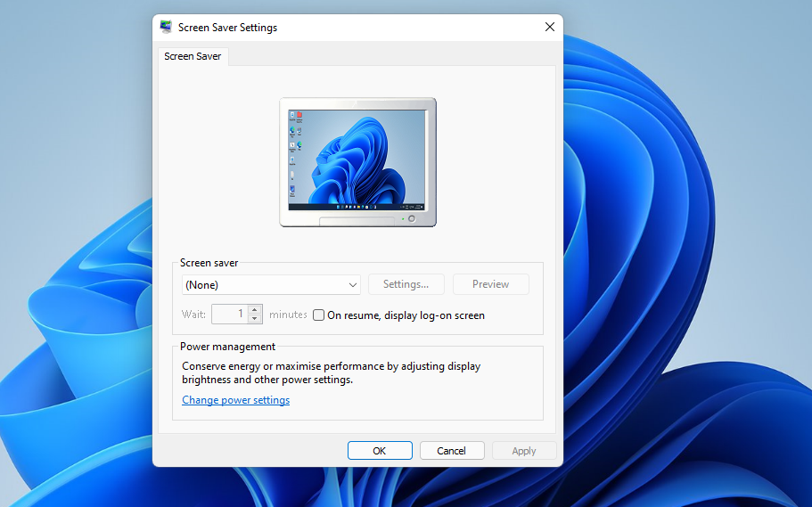Viewport: 812px width, 507px height.
Task: Click the Screen Saver Settings title bar icon
Action: point(166,27)
